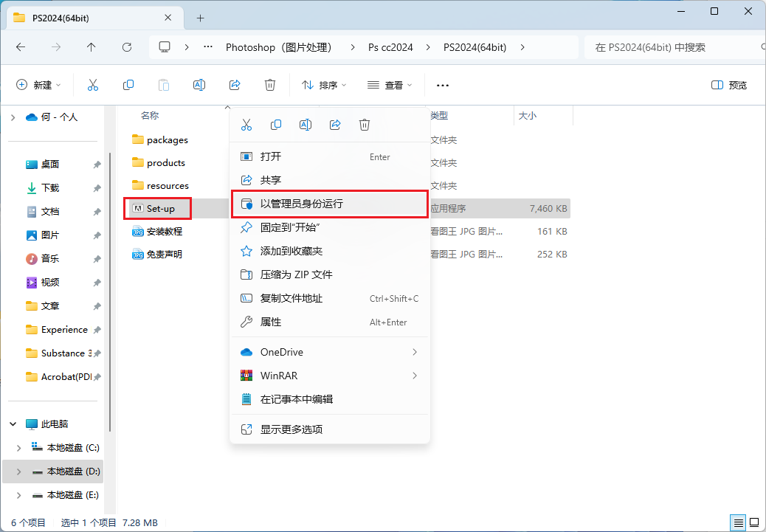Click the Delete trash icon in the context menu

pos(365,125)
